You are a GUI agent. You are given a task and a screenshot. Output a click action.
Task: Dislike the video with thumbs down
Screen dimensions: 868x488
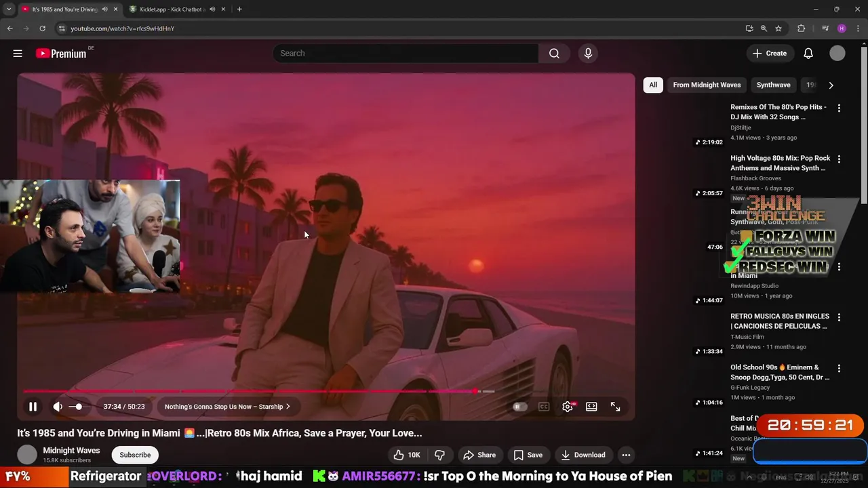pyautogui.click(x=439, y=455)
